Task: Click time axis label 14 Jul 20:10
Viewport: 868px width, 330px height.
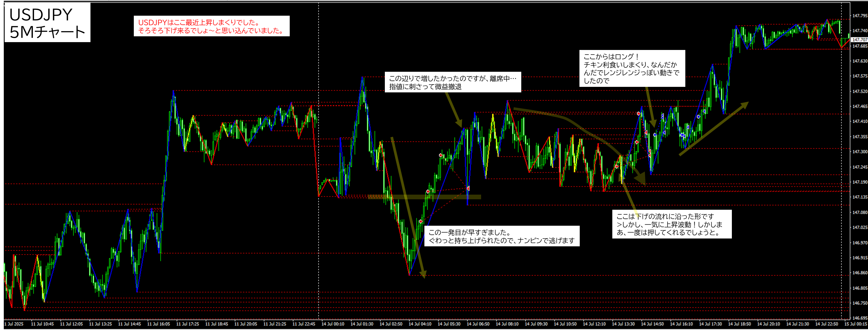Action: 769,324
